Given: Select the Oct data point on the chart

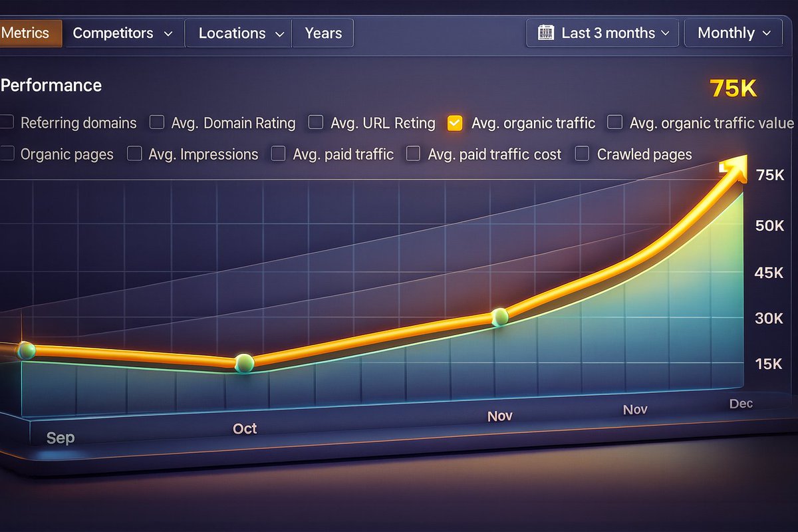Looking at the screenshot, I should pos(245,363).
